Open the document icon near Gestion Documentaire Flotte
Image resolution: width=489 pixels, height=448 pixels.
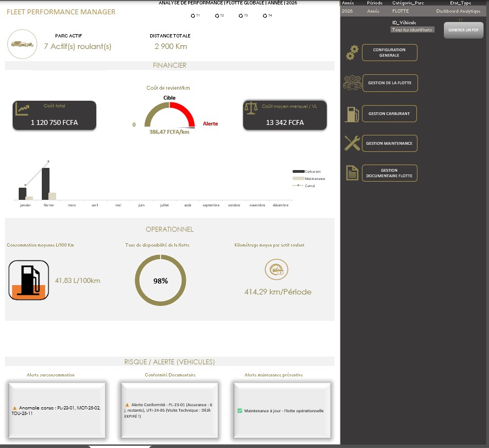(x=351, y=172)
